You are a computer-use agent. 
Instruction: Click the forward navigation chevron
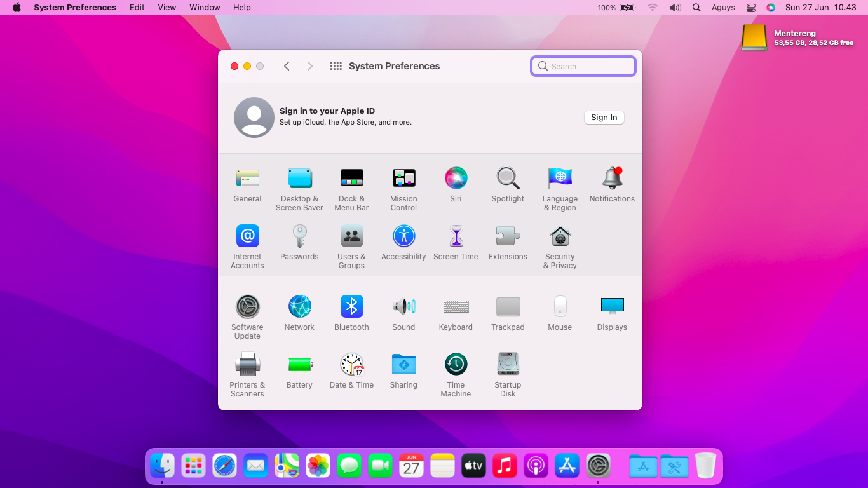tap(309, 65)
